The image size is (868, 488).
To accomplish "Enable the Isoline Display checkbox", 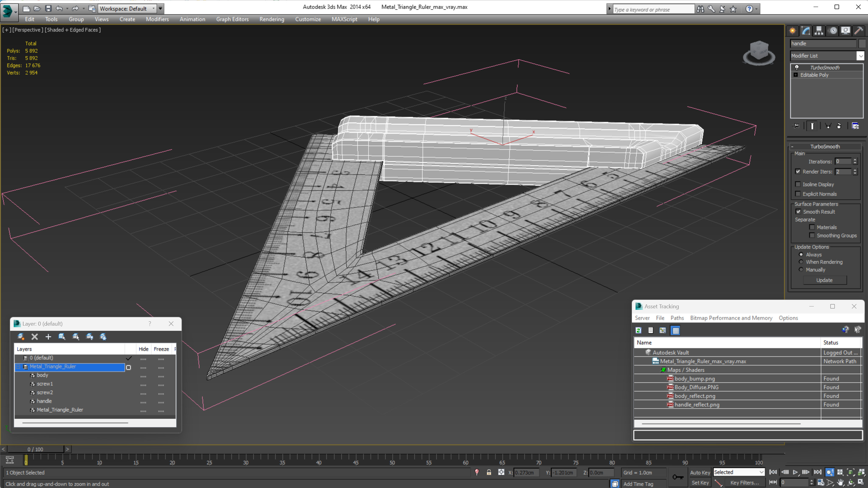I will click(798, 184).
